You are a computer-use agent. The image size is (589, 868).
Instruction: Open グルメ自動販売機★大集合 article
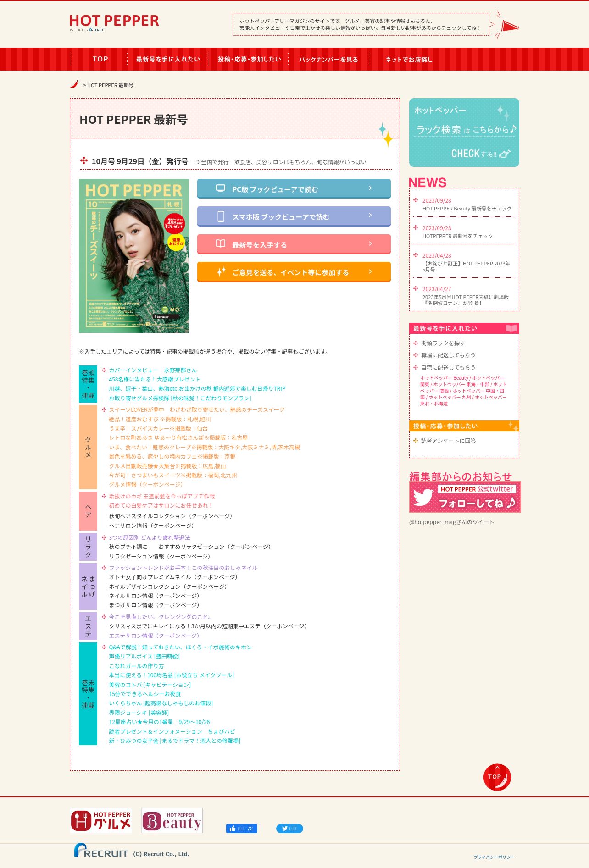[x=167, y=466]
